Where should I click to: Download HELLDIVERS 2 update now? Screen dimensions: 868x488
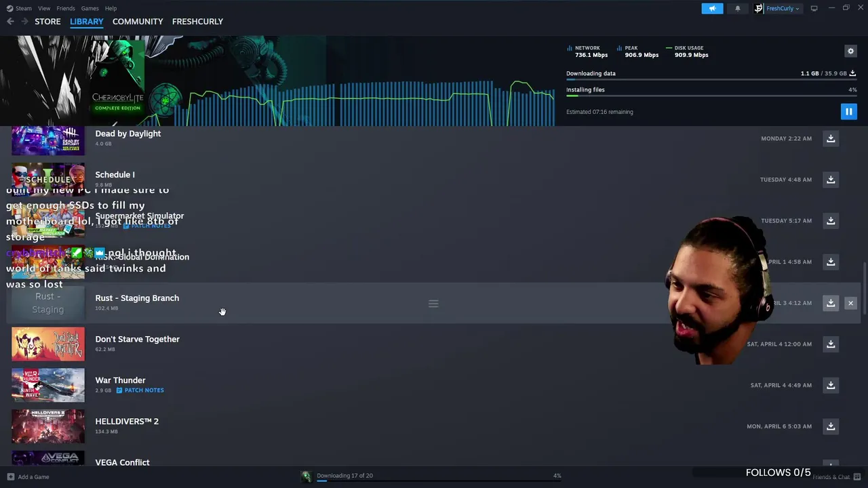[831, 426]
